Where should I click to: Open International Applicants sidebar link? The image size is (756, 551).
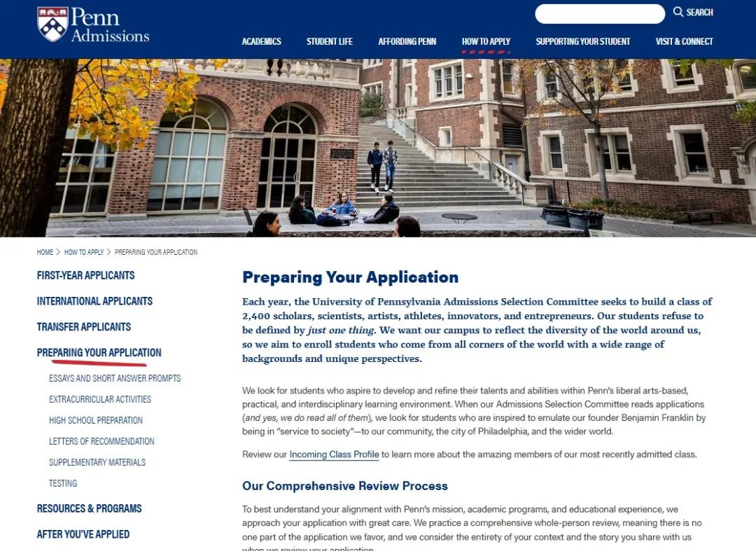point(94,301)
